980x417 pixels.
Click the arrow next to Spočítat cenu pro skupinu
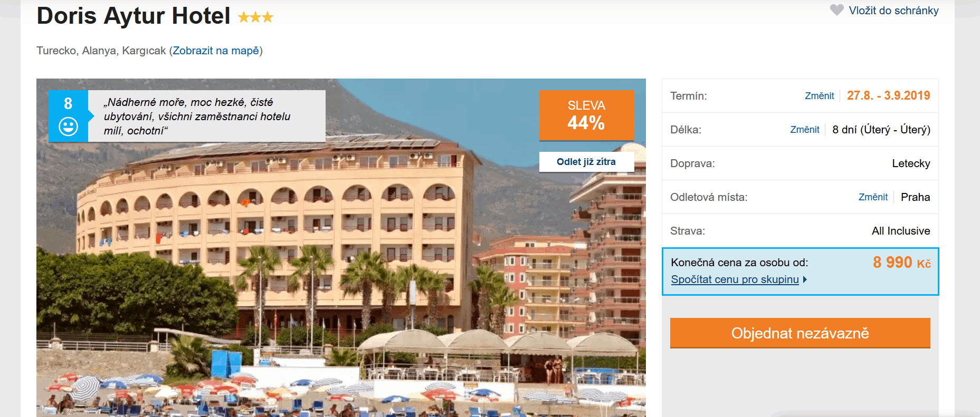click(x=805, y=279)
